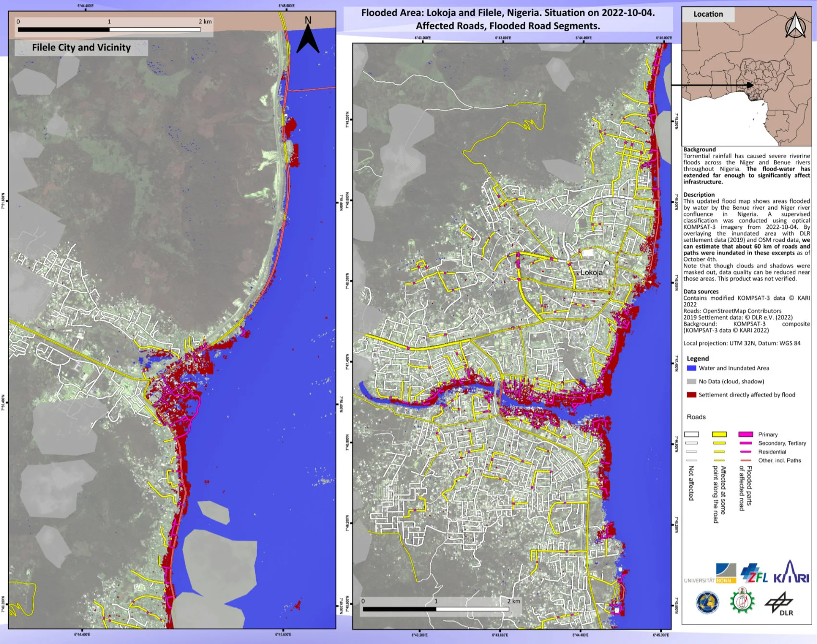Click the magenta Primary flooded road symbol
817x644 pixels.
[x=745, y=434]
